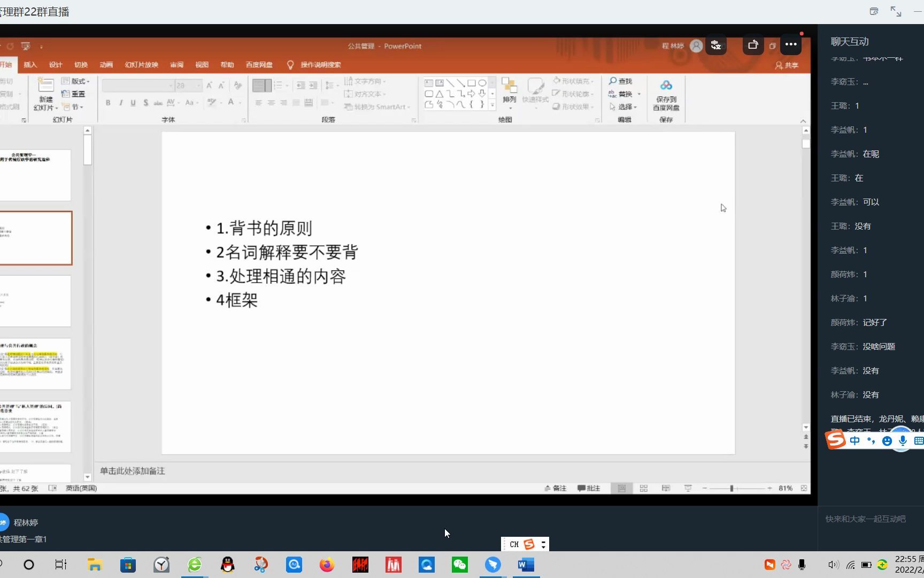Image resolution: width=924 pixels, height=578 pixels.
Task: Click the zoom slider in the status bar
Action: pyautogui.click(x=737, y=488)
